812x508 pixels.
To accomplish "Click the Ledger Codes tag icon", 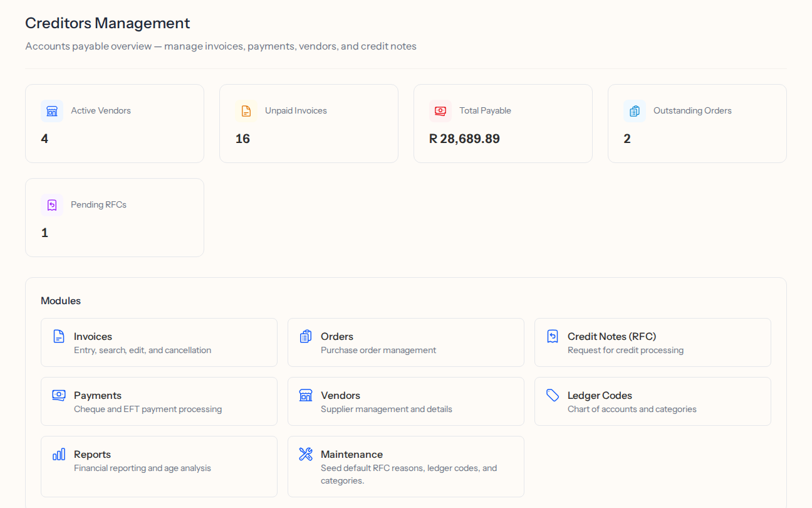I will (553, 395).
